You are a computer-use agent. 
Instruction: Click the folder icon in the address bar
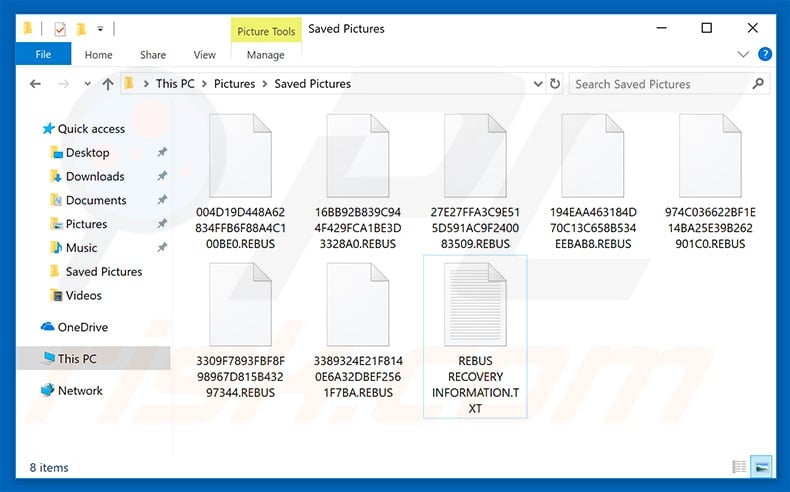(x=129, y=84)
